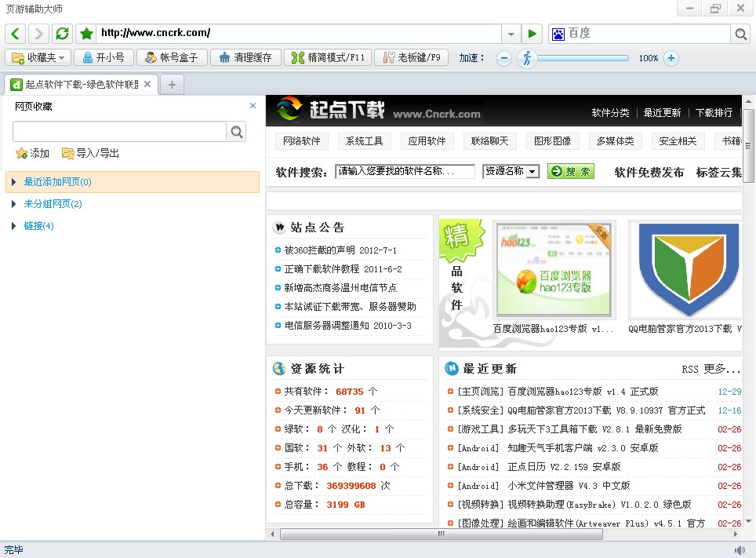Open the 帐号盒子 account box
The width and height of the screenshot is (756, 558).
[x=172, y=58]
